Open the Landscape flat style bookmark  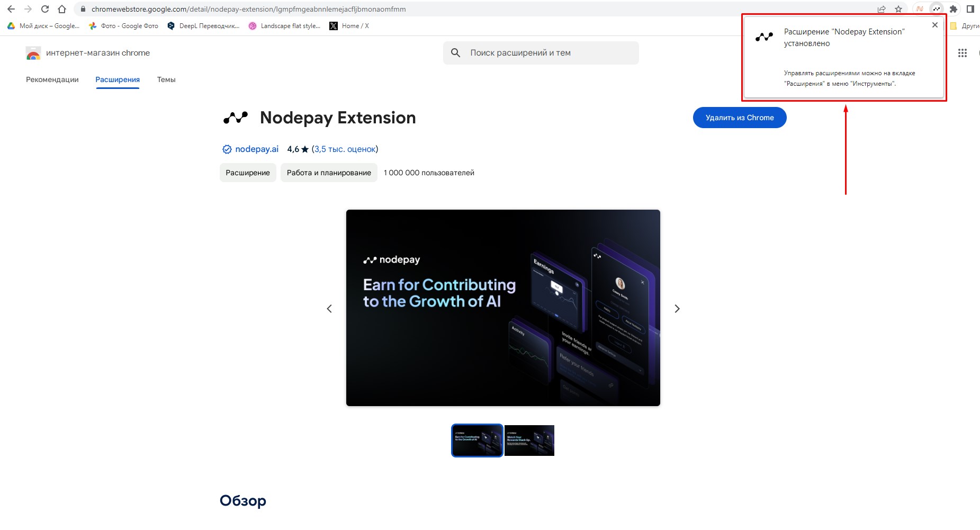[x=284, y=25]
